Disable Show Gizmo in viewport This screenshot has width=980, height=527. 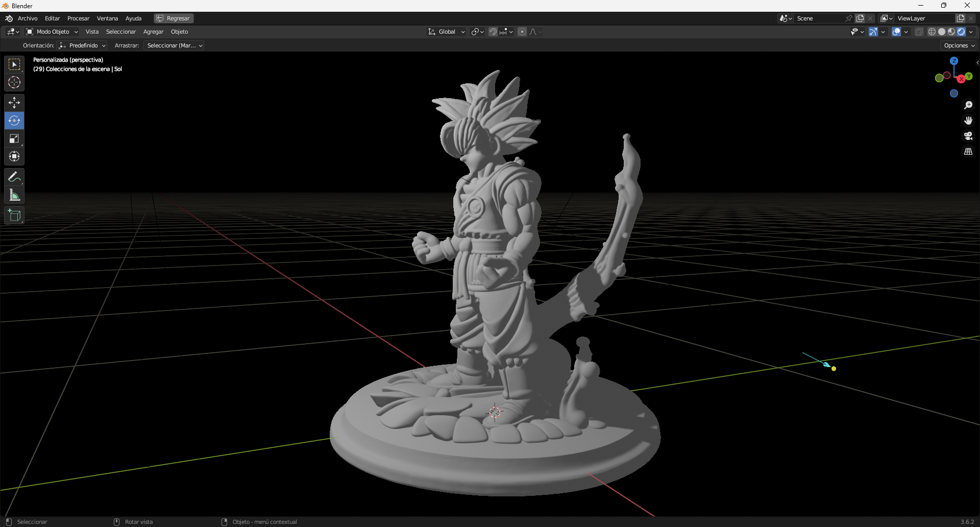(x=873, y=31)
